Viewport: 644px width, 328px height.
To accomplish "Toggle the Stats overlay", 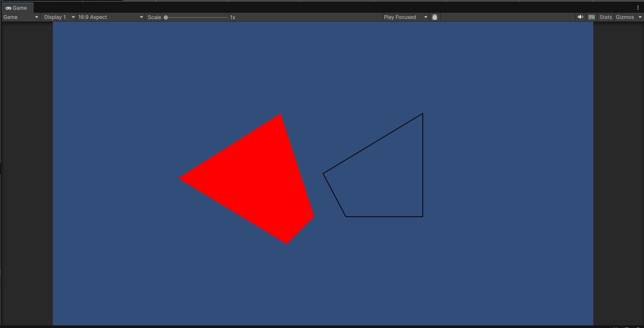I will [605, 17].
